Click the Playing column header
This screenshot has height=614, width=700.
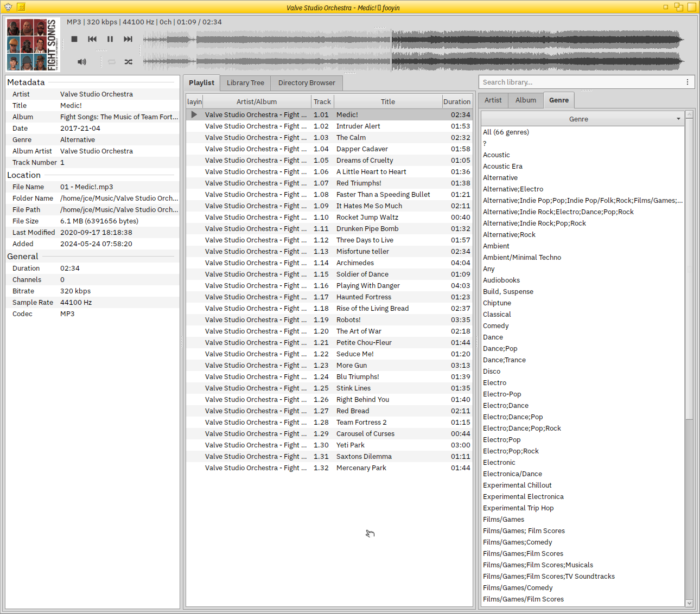click(194, 101)
